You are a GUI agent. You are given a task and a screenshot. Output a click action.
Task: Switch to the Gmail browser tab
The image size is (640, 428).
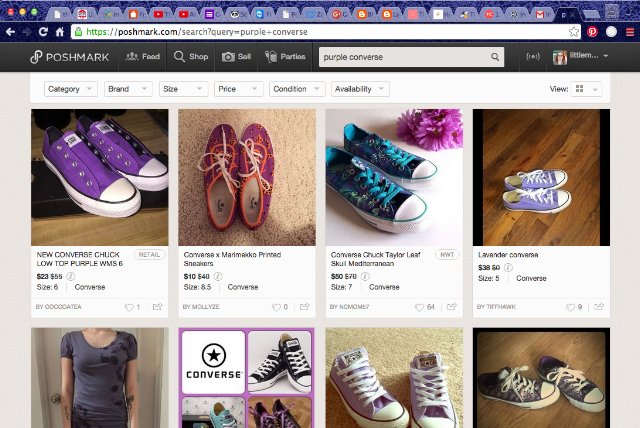[x=542, y=15]
